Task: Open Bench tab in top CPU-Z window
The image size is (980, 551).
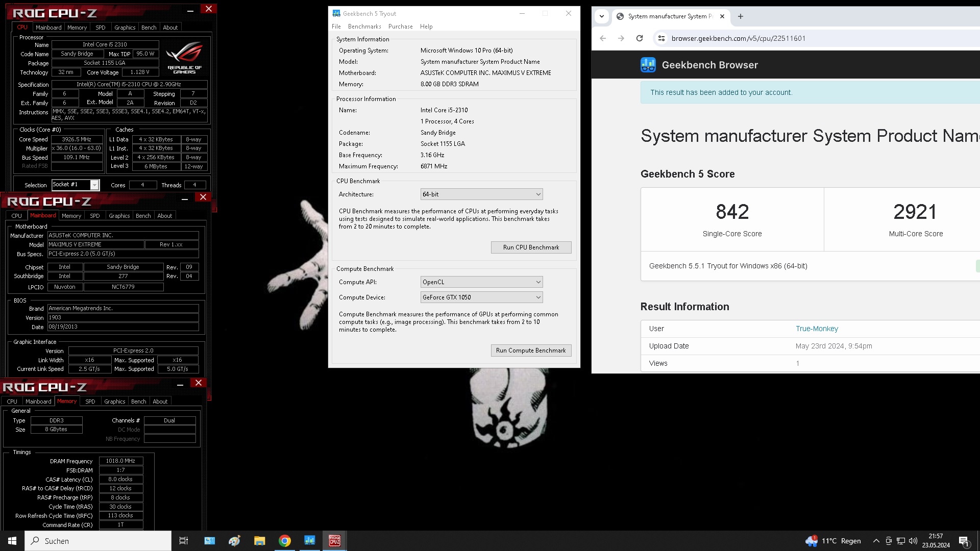Action: tap(149, 28)
